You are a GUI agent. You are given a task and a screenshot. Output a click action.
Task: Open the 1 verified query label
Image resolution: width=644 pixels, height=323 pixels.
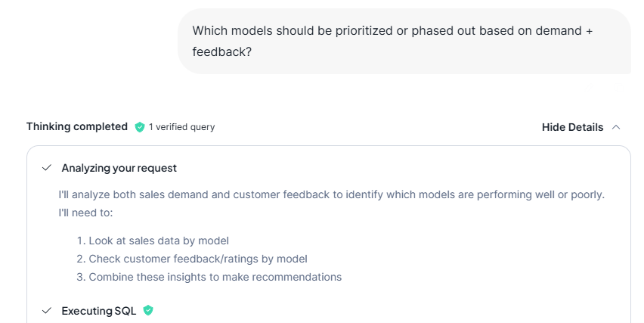point(181,127)
